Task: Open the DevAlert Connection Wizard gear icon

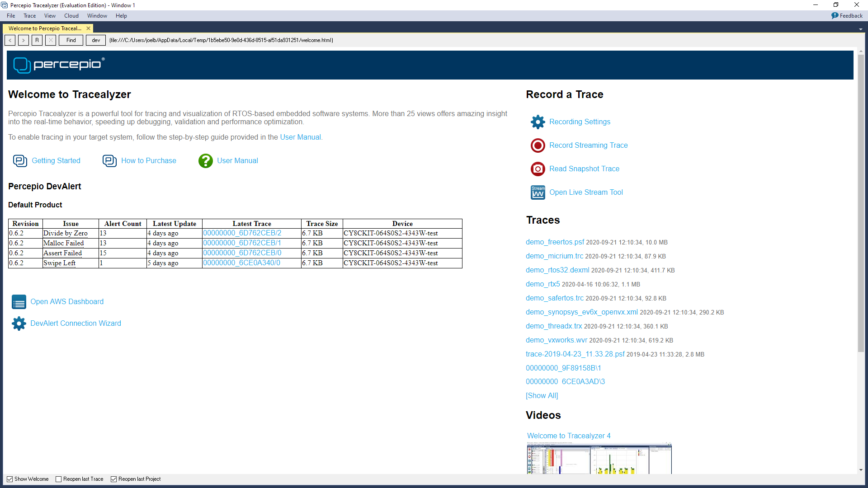Action: click(x=19, y=324)
